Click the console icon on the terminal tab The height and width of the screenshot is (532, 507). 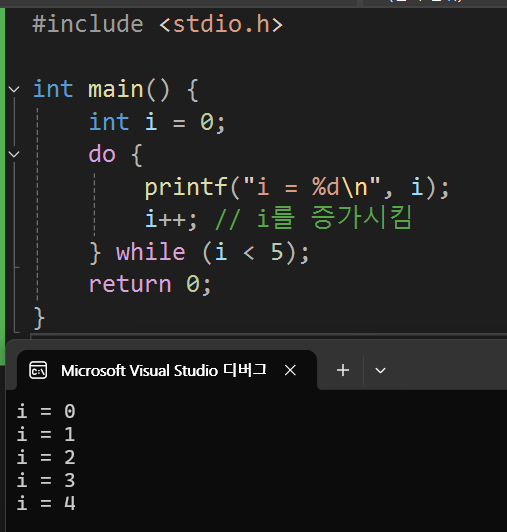pos(38,370)
